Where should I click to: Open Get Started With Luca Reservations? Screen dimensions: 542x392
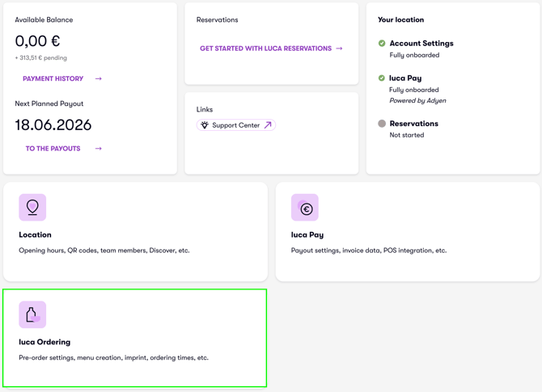coord(265,48)
